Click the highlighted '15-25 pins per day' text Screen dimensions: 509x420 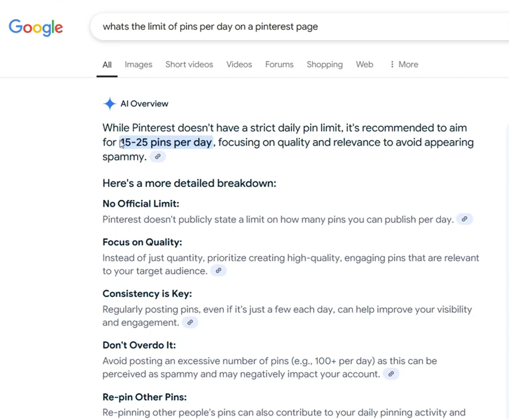point(166,142)
